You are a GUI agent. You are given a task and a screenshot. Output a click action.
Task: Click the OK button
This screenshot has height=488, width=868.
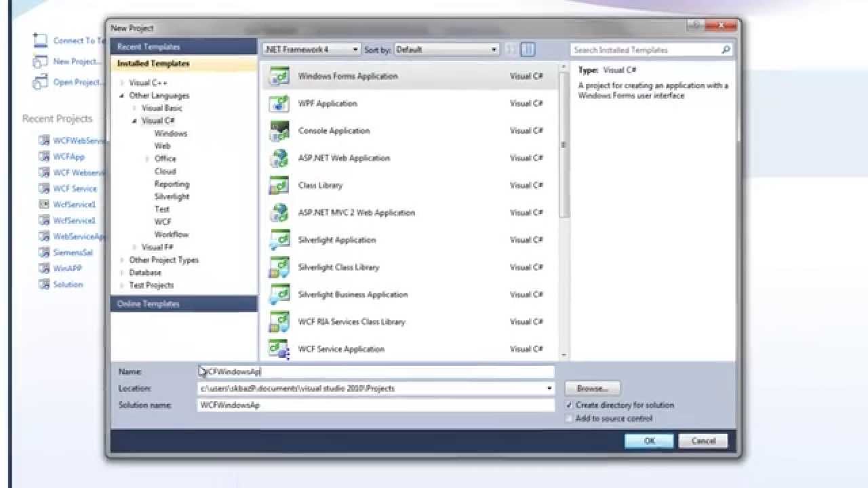click(x=649, y=441)
